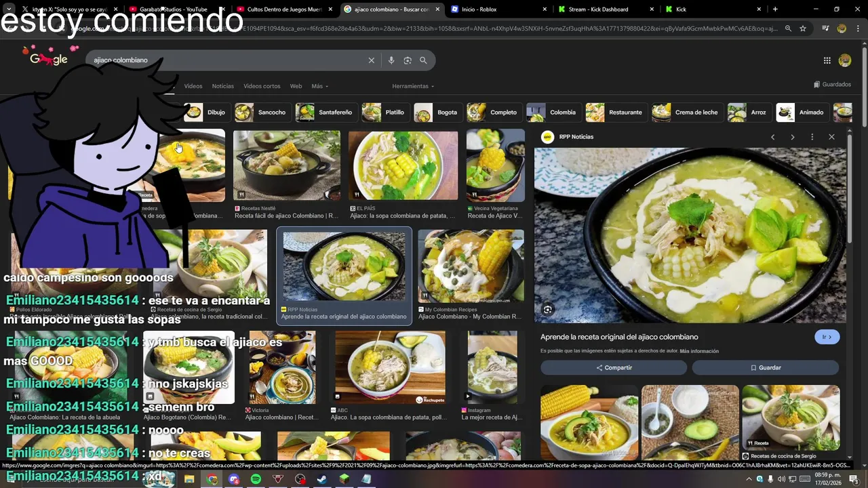Click the Ir visit button
Screen dimensions: 868x488
pyautogui.click(x=827, y=337)
